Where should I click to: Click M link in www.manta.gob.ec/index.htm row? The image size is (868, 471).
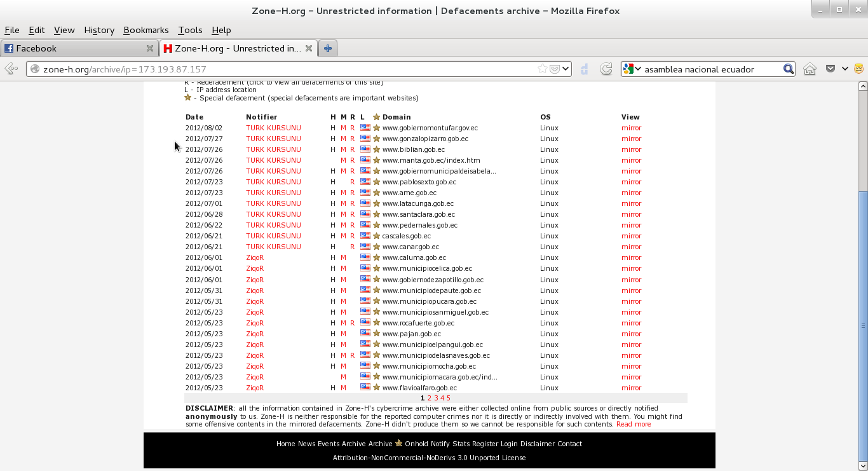(x=343, y=160)
